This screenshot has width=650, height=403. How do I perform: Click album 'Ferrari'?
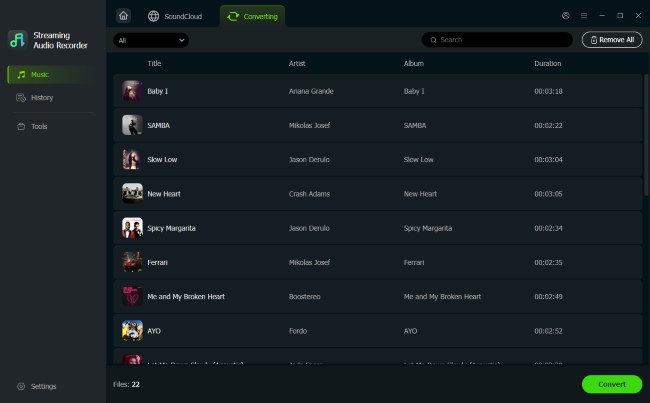(x=414, y=262)
